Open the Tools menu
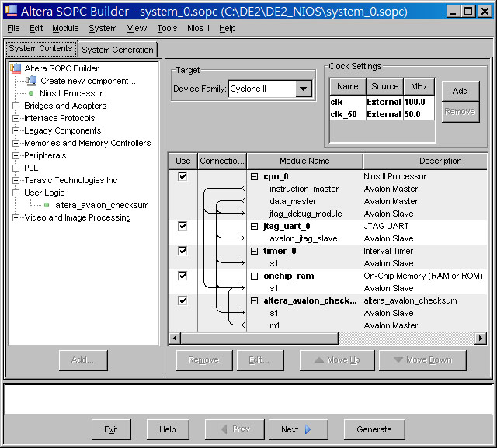497x448 pixels. click(167, 28)
